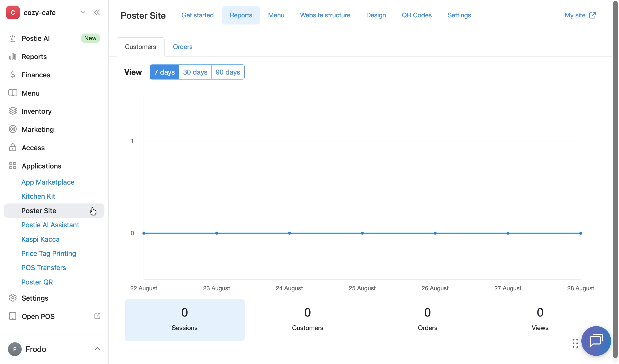Open Price Tag Printing link
This screenshot has width=619, height=364.
click(x=49, y=254)
